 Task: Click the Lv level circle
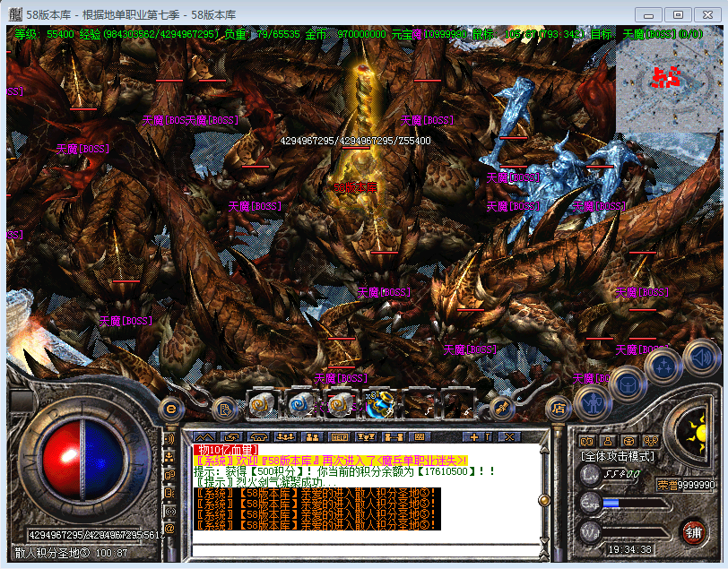(590, 474)
